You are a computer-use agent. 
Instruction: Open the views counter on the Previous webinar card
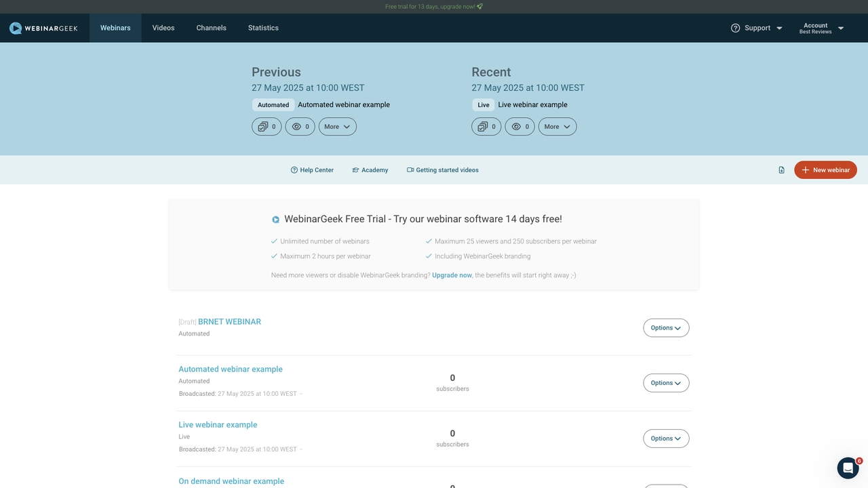pos(300,126)
